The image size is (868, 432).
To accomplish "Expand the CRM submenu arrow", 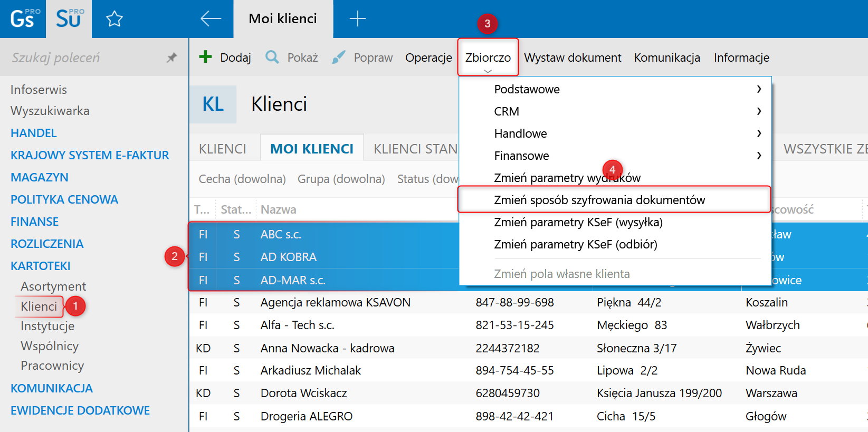I will click(759, 111).
